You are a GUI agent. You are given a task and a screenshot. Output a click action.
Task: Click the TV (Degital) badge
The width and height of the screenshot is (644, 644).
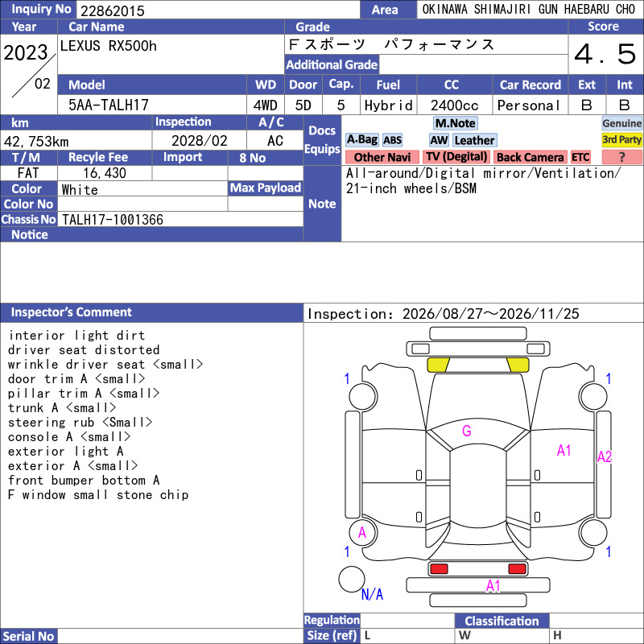pyautogui.click(x=456, y=157)
